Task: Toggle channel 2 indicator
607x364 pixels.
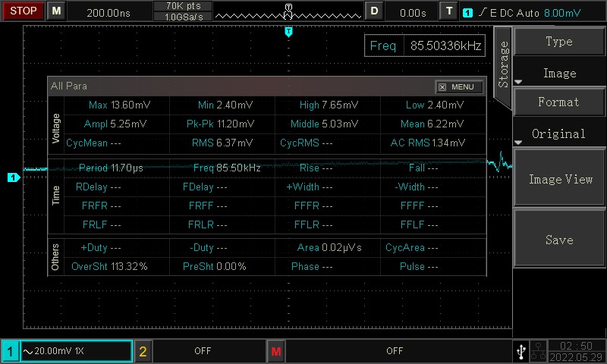Action: point(143,351)
